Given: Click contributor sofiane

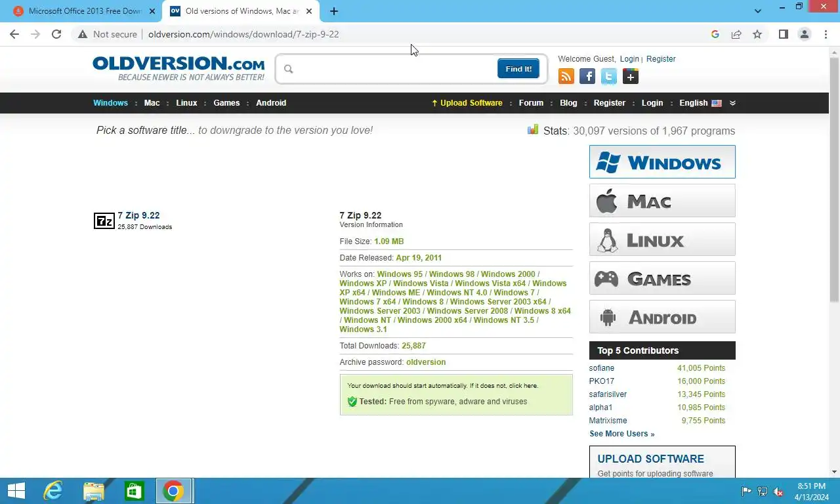Looking at the screenshot, I should pos(602,368).
